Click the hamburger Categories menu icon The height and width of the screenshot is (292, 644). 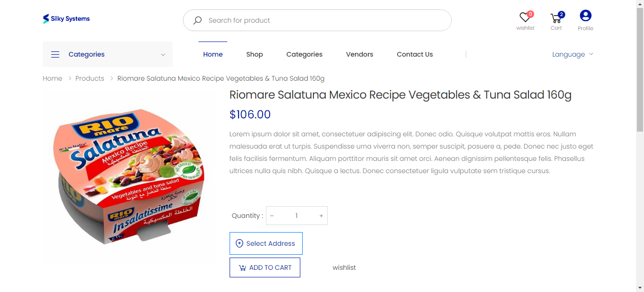[55, 54]
